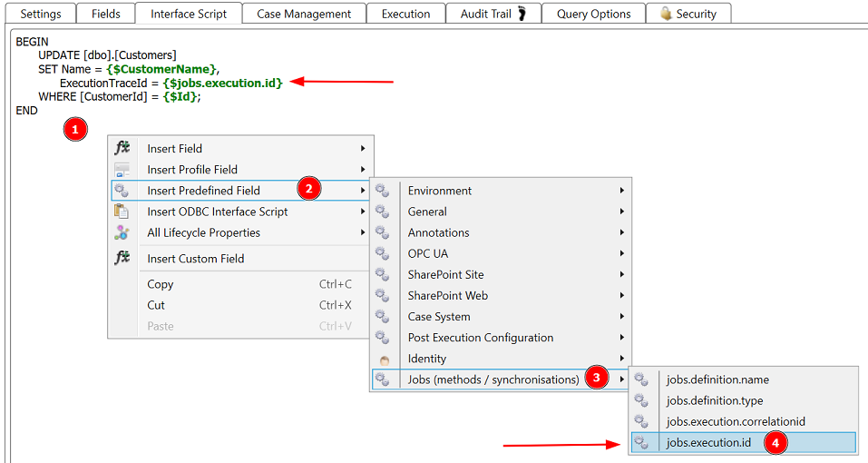Viewport: 868px width, 463px height.
Task: Open the General submenu
Action: 501,212
